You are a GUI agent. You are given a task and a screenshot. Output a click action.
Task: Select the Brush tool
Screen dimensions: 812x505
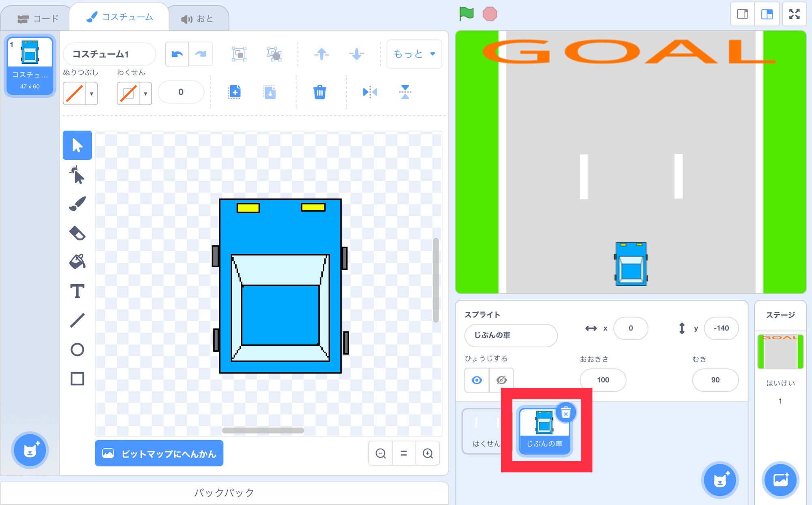(77, 204)
